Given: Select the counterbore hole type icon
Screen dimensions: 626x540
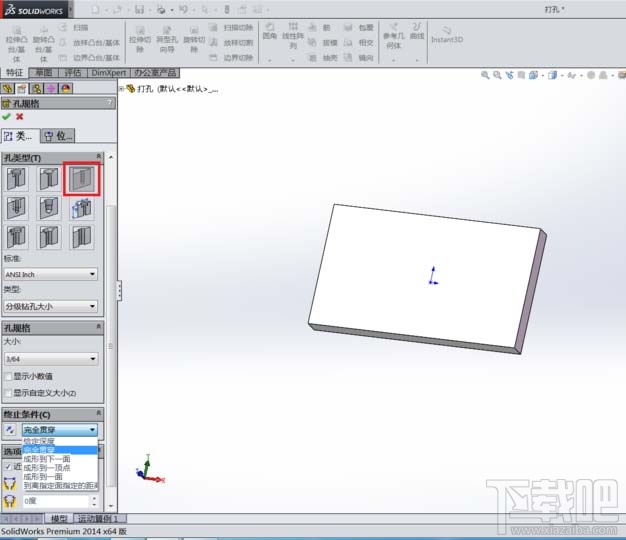Looking at the screenshot, I should 16,178.
